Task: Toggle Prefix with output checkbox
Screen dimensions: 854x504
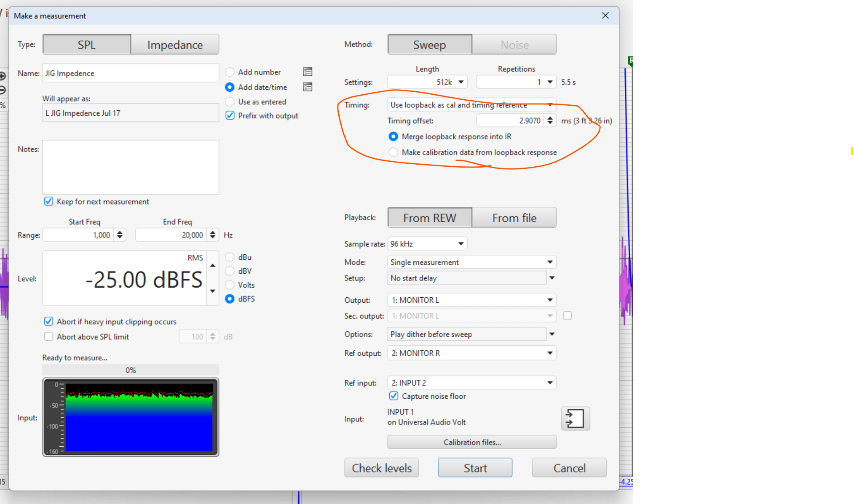Action: pos(230,115)
